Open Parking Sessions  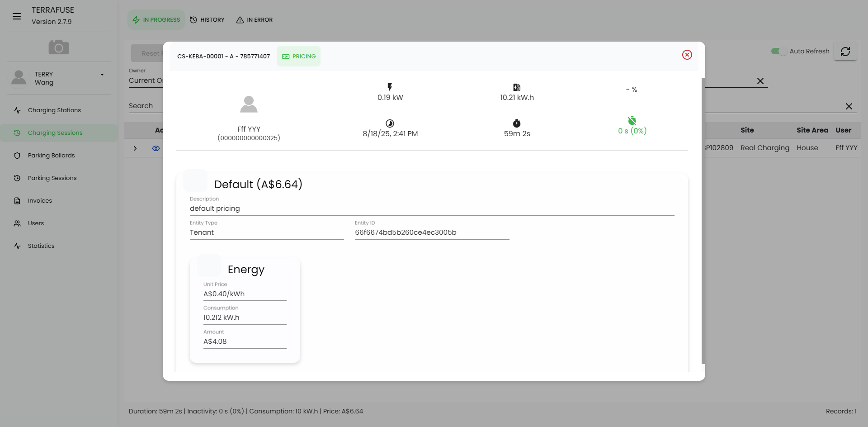click(52, 178)
